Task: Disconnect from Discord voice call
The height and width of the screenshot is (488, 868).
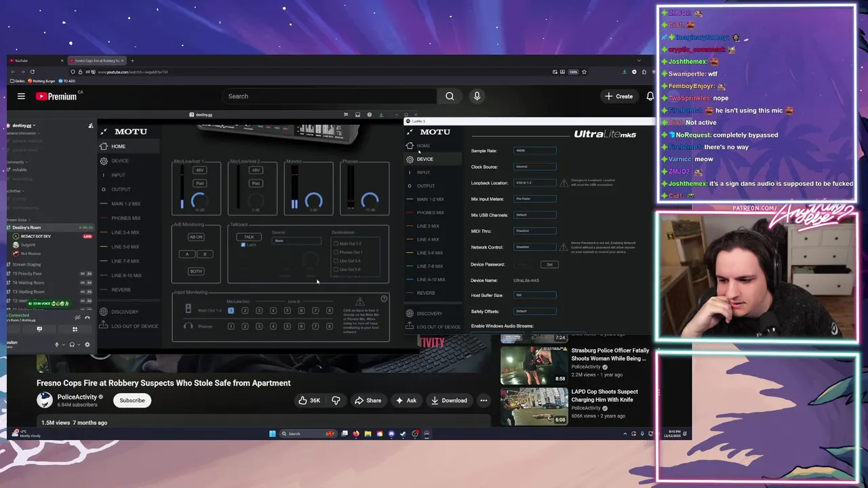Action: coord(87,317)
